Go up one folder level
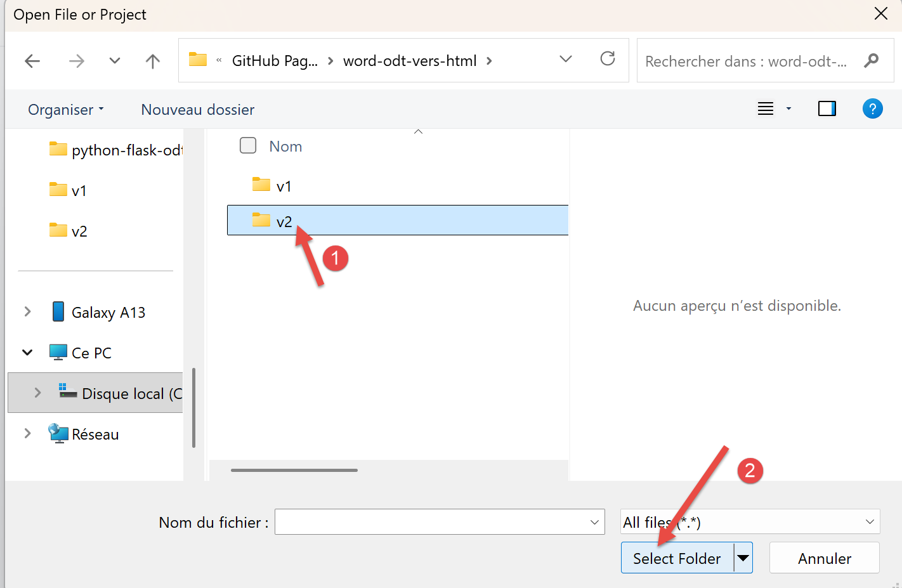 152,61
